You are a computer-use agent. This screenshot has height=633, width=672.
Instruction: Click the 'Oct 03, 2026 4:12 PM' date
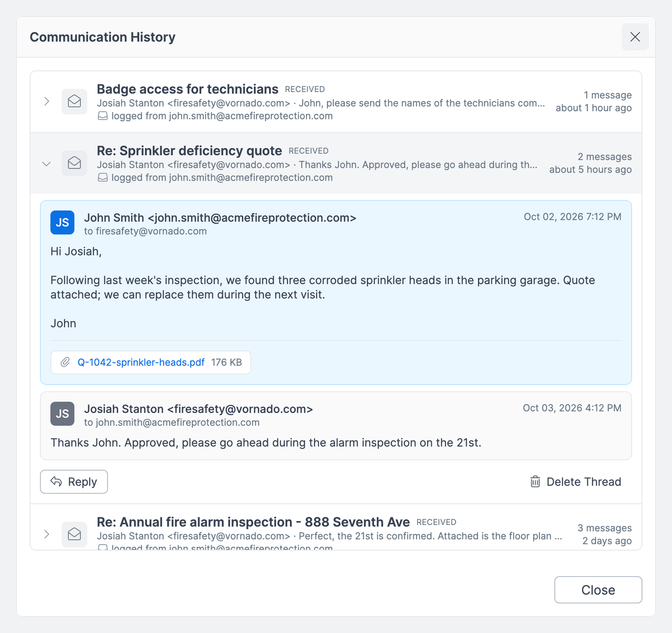point(572,408)
